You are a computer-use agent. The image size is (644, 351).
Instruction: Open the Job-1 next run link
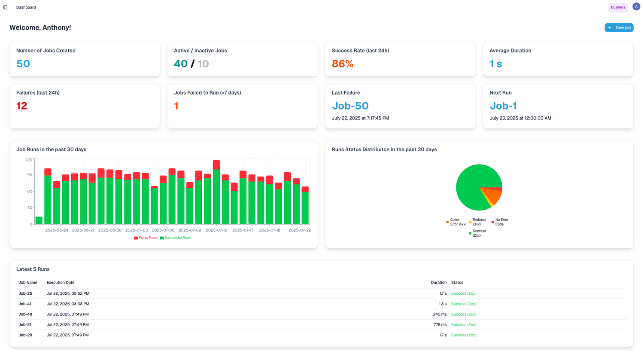(503, 106)
